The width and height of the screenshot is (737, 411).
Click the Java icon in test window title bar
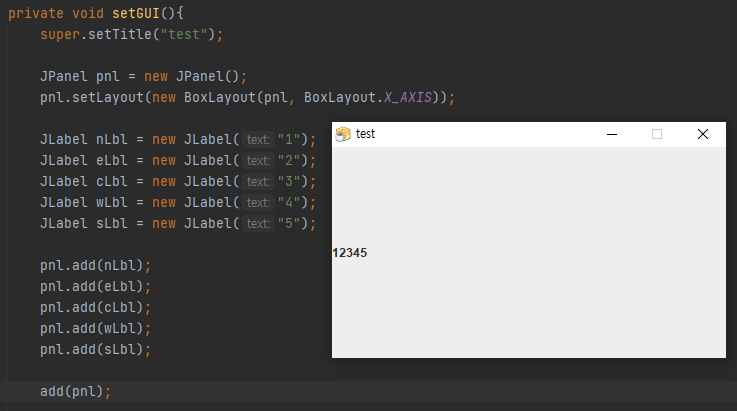(x=343, y=134)
